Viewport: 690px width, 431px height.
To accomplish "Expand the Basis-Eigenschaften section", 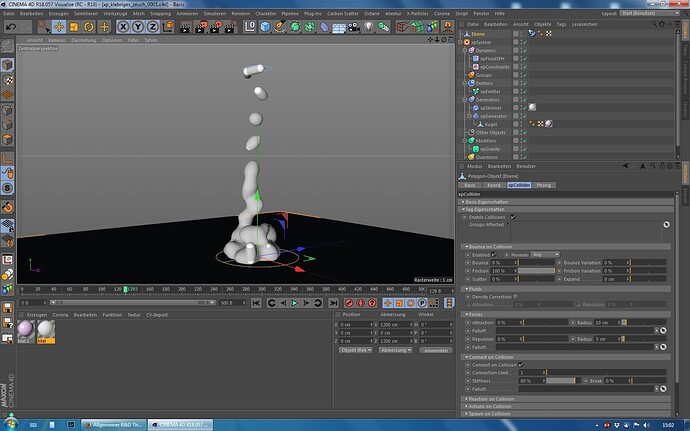I will (566, 202).
